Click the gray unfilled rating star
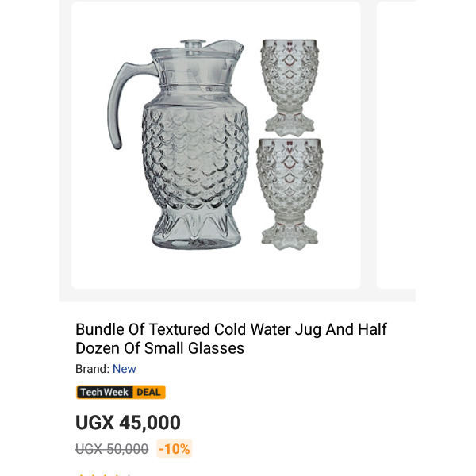The height and width of the screenshot is (476, 476). 129,474
